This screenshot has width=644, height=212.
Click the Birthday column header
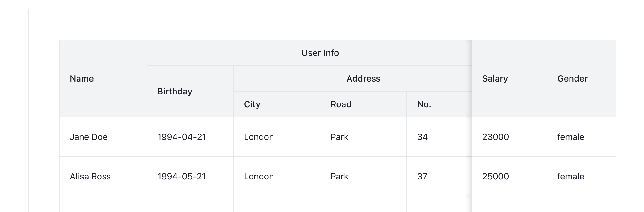[x=190, y=91]
